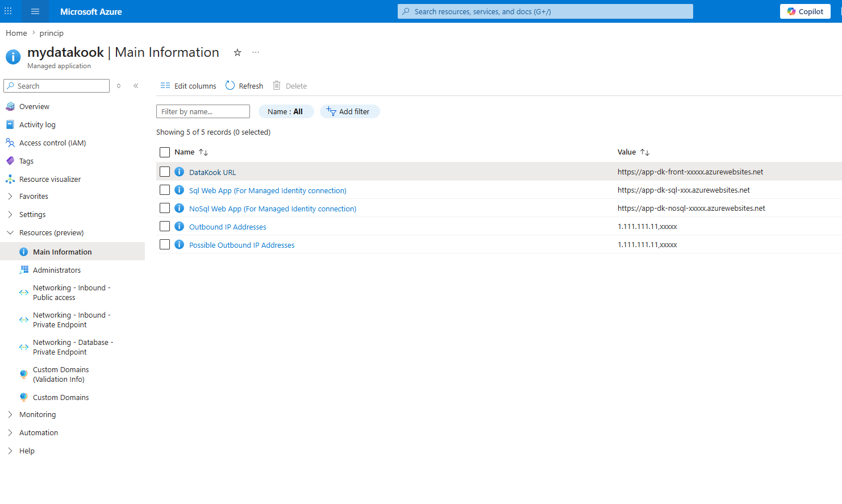Screen dimensions: 842x504
Task: Click the info icon on DataKook URL row
Action: (179, 172)
